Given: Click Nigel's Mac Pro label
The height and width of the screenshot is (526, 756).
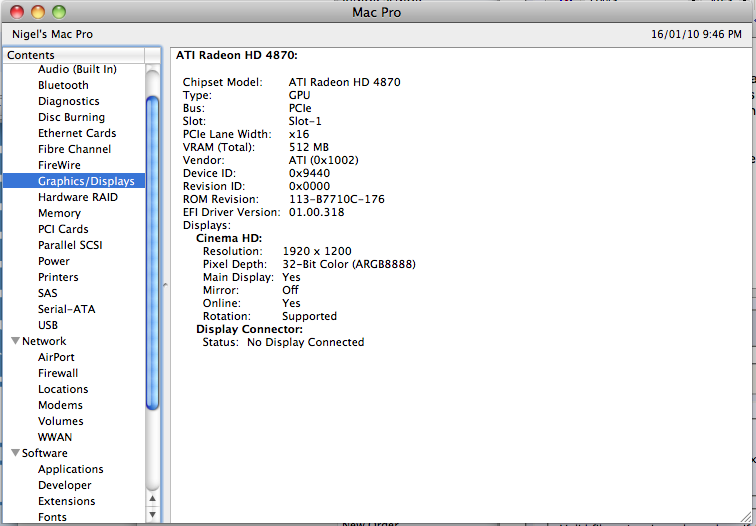Looking at the screenshot, I should (52, 34).
